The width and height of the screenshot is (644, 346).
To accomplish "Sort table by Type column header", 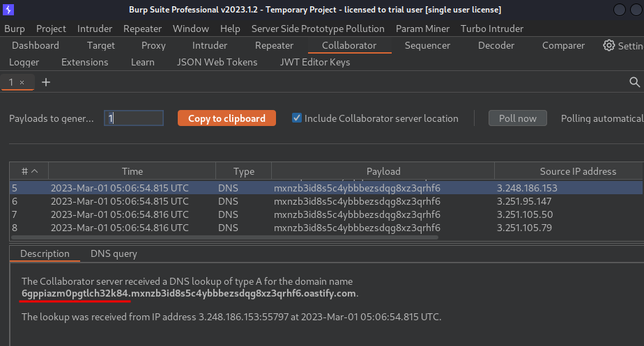I will click(243, 171).
